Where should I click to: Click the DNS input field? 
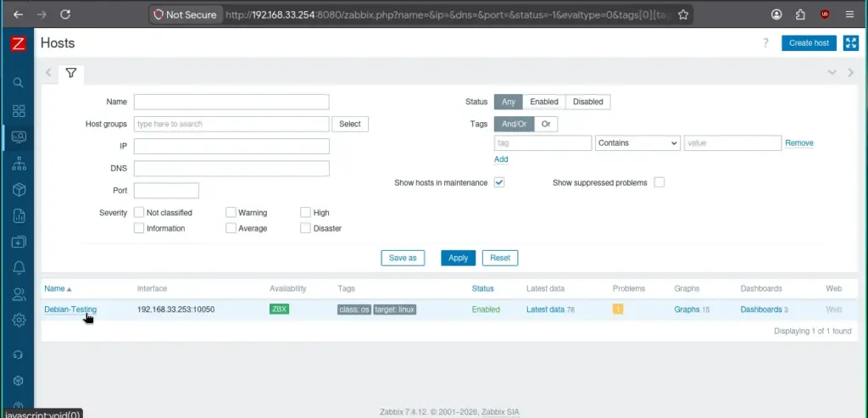231,169
